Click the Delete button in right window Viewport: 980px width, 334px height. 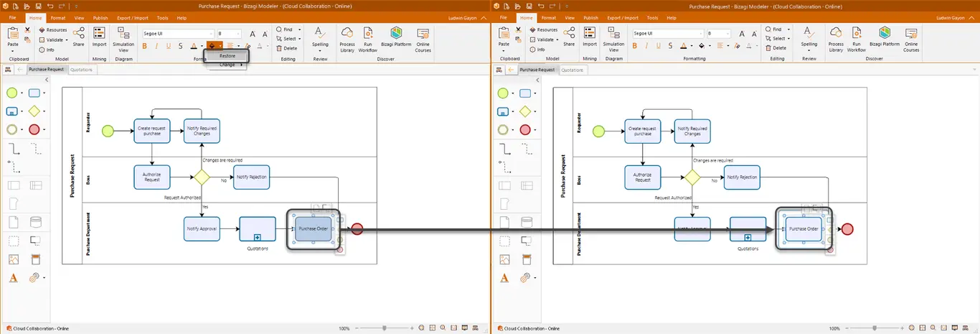[776, 48]
